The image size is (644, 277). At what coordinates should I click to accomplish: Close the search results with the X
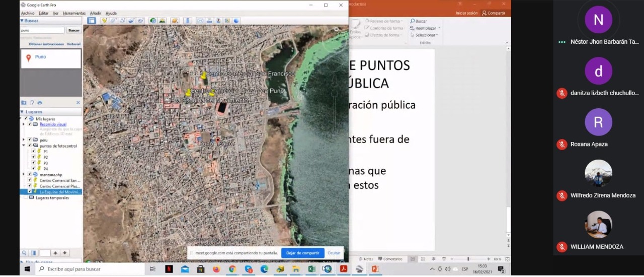pos(78,103)
